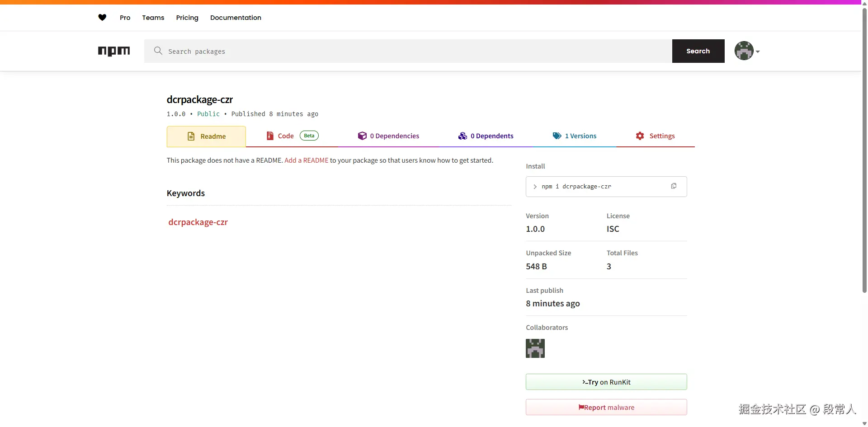
Task: Open the Documentation link in top bar
Action: 236,18
